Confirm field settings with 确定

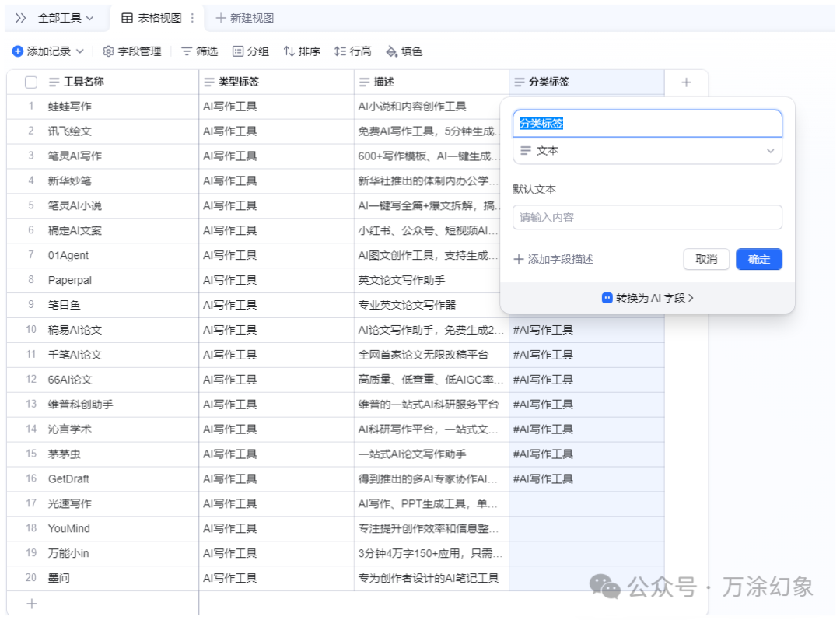pyautogui.click(x=758, y=259)
